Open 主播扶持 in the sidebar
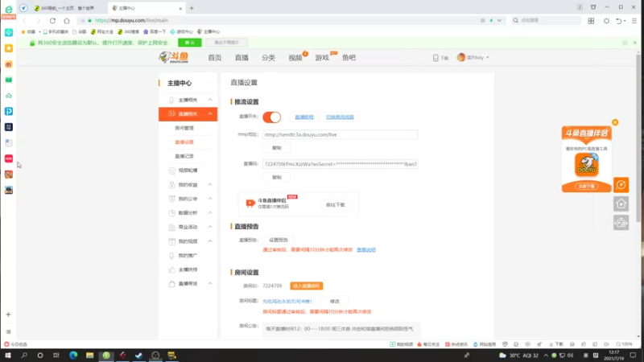The width and height of the screenshot is (644, 362). click(188, 269)
